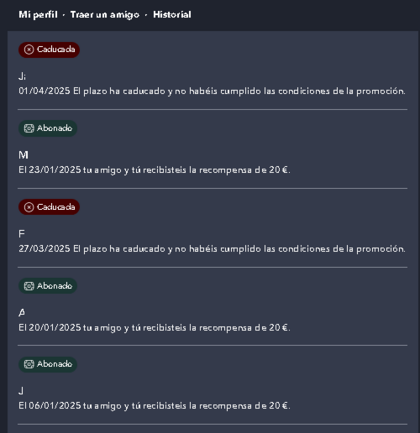
Task: Click the money icon in 20/01/2025 Abonado badge
Action: 29,286
